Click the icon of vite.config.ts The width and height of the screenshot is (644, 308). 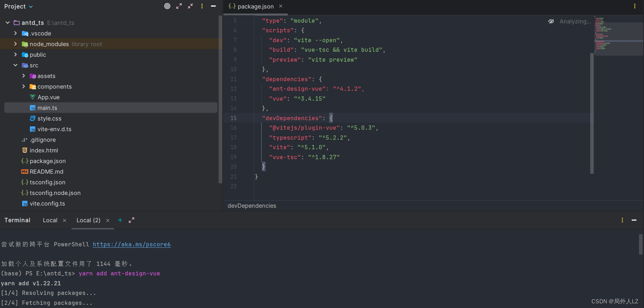pos(25,204)
